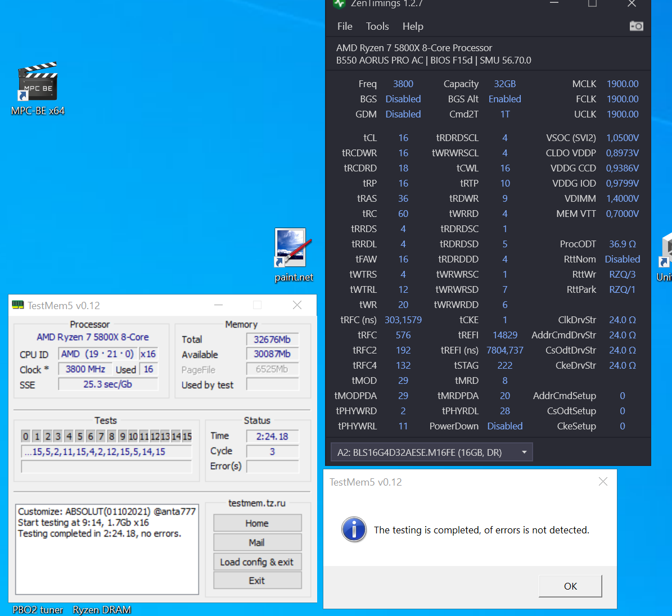672x616 pixels.
Task: Close the TestMem5 main window
Action: pyautogui.click(x=297, y=305)
